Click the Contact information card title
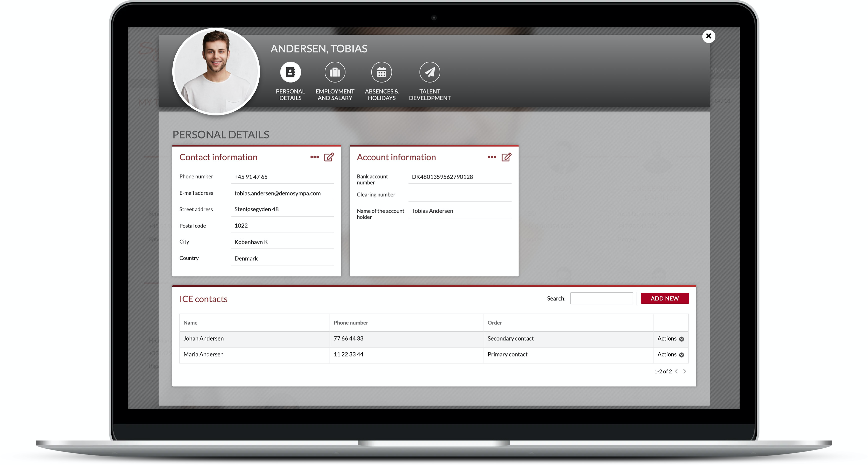 pos(218,157)
